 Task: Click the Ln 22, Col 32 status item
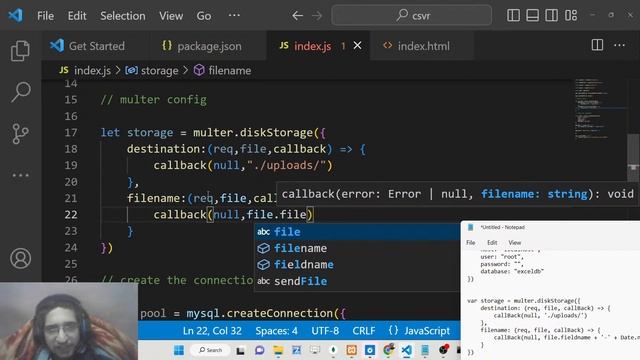coord(212,331)
